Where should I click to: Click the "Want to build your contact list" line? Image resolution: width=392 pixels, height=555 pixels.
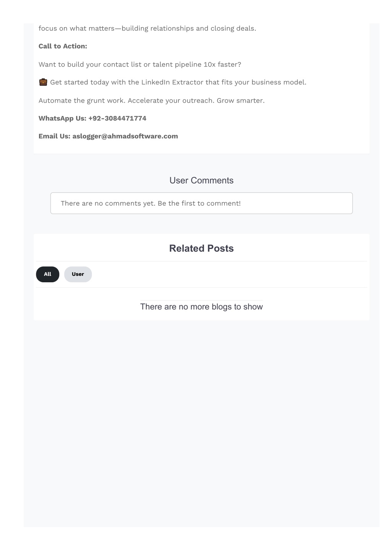tap(140, 64)
